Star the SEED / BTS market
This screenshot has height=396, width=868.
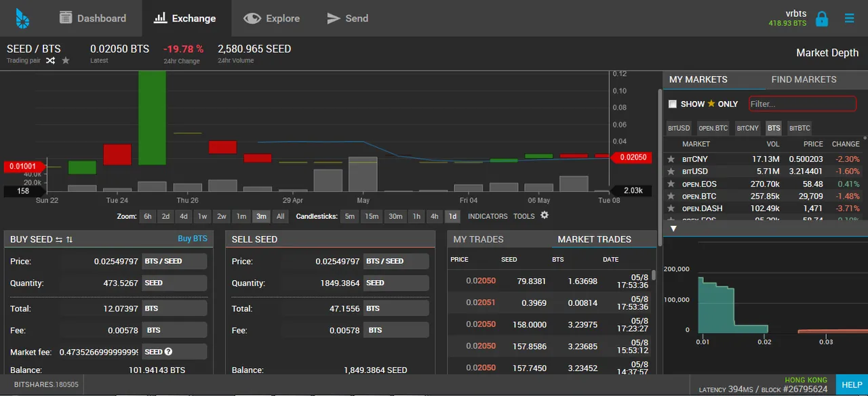[66, 60]
